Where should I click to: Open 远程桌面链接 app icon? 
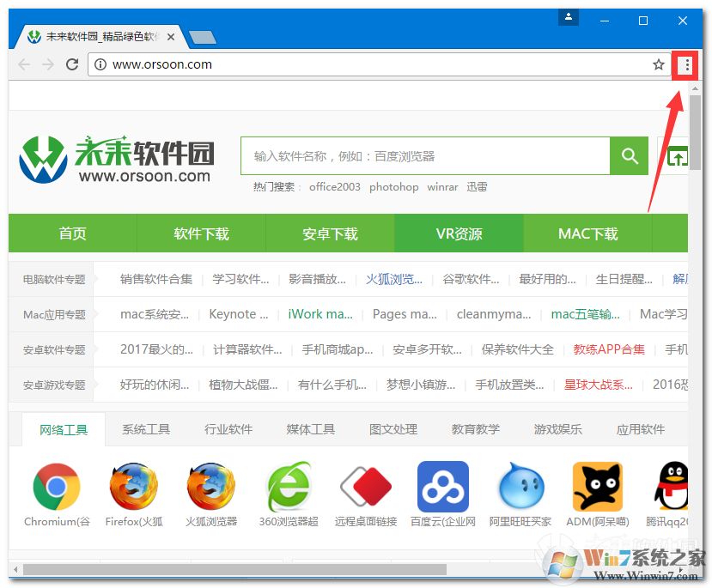[366, 487]
